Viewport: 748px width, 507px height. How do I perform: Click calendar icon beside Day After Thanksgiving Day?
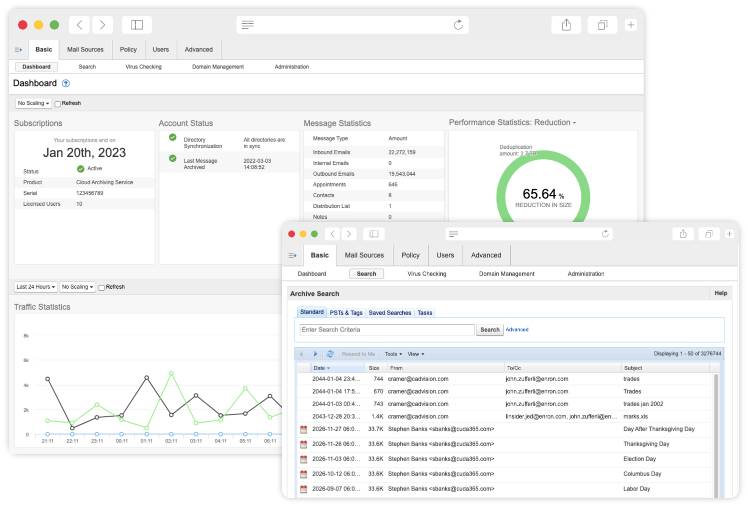pos(303,429)
